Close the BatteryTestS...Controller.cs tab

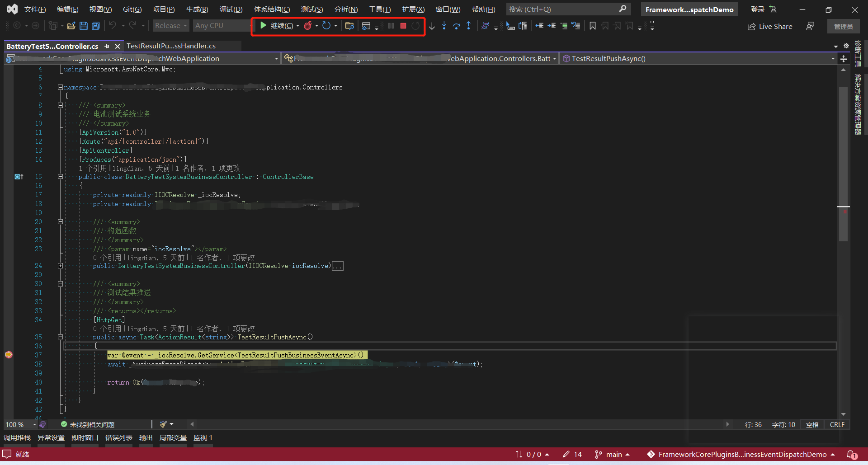click(118, 46)
